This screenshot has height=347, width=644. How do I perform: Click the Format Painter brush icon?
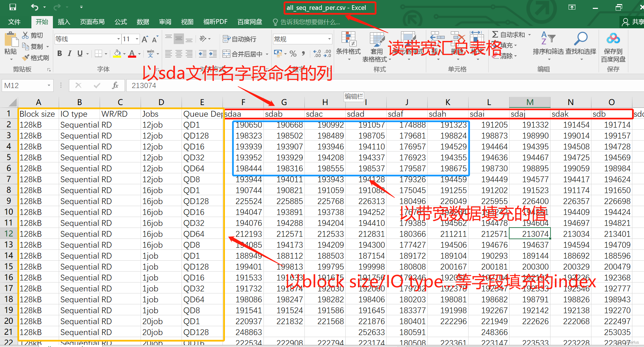coord(25,58)
